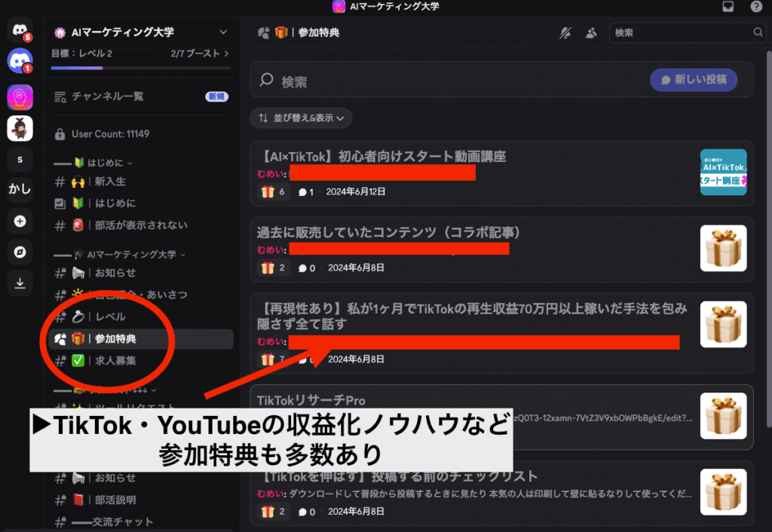This screenshot has height=532, width=772.
Task: Open the Help question mark icon
Action: pyautogui.click(x=756, y=6)
